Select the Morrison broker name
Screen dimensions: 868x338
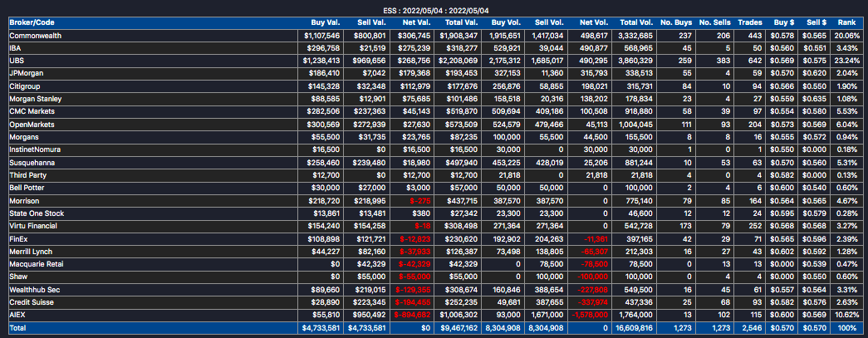click(x=24, y=201)
